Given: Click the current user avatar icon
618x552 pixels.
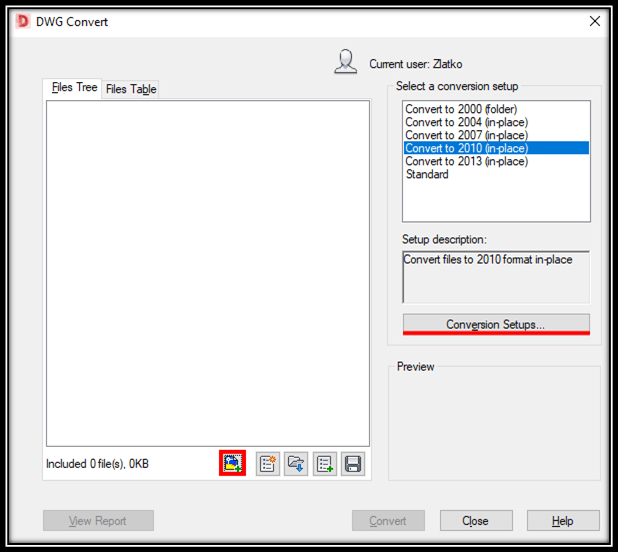Looking at the screenshot, I should point(346,62).
